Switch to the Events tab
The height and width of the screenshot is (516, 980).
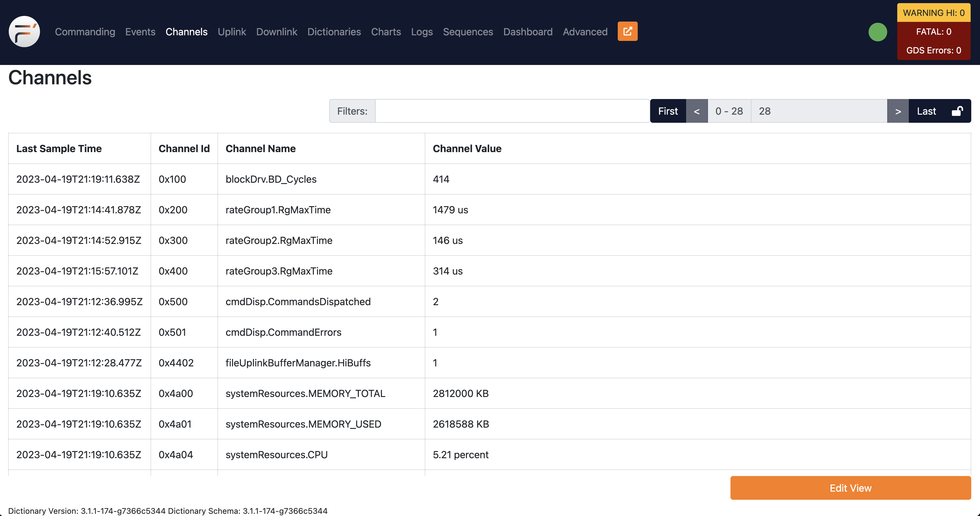pos(140,32)
